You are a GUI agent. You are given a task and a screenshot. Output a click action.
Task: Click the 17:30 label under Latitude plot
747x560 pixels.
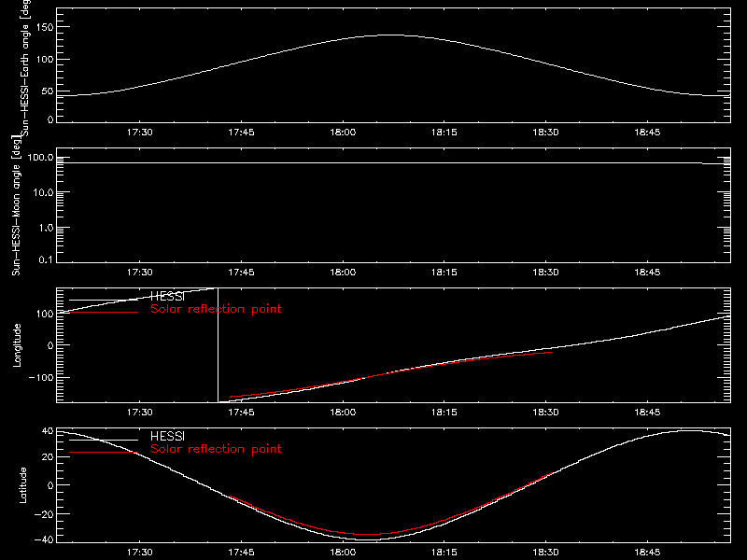[139, 553]
